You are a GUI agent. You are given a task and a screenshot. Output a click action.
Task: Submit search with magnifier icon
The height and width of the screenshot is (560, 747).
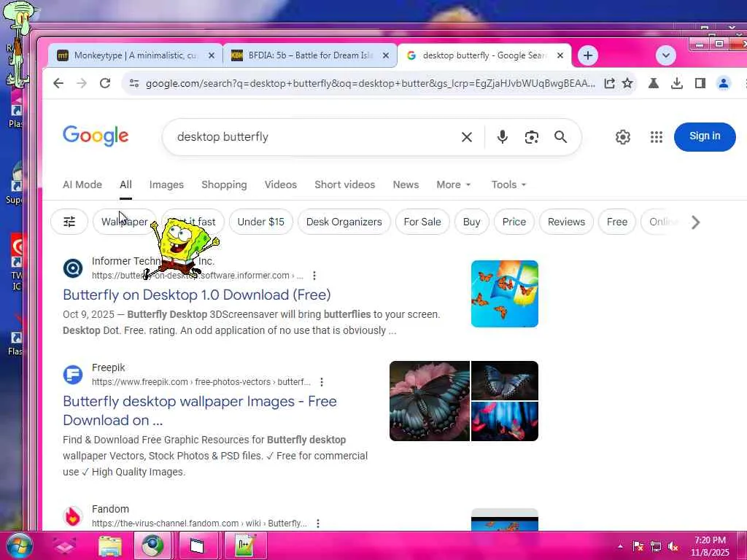pyautogui.click(x=561, y=137)
